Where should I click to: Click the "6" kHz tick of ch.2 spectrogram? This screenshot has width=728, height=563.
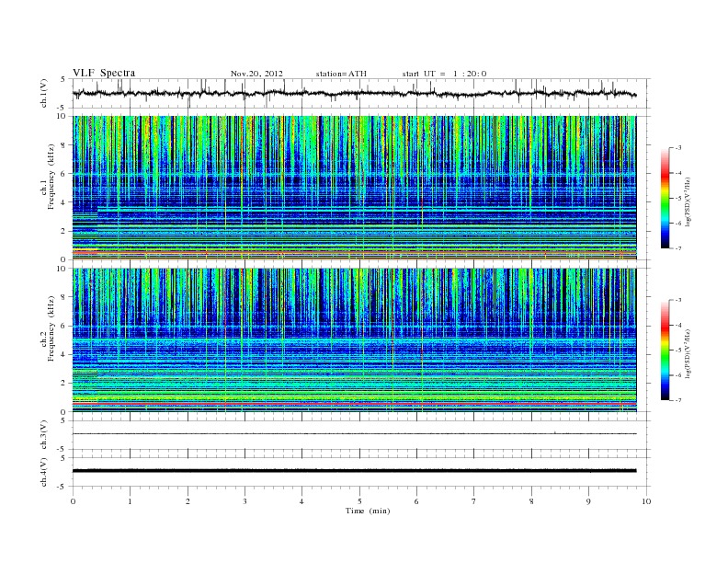tap(63, 326)
